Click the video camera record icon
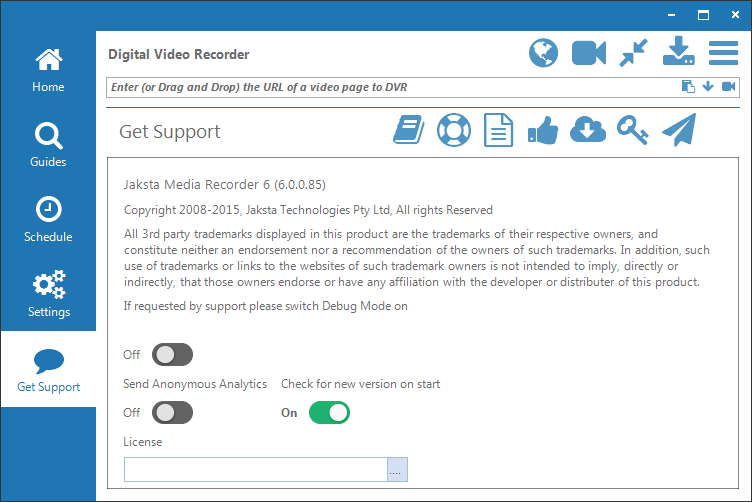This screenshot has width=752, height=502. click(x=589, y=53)
